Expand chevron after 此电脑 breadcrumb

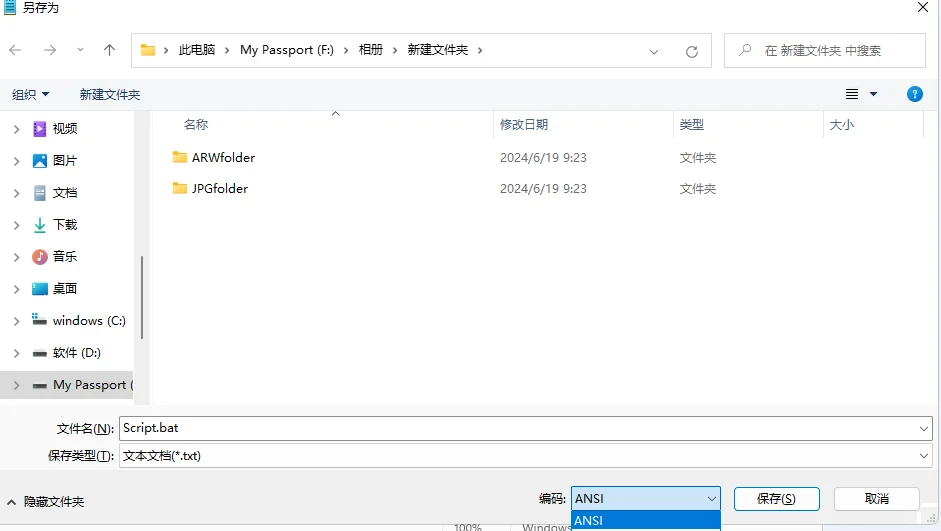[x=227, y=50]
